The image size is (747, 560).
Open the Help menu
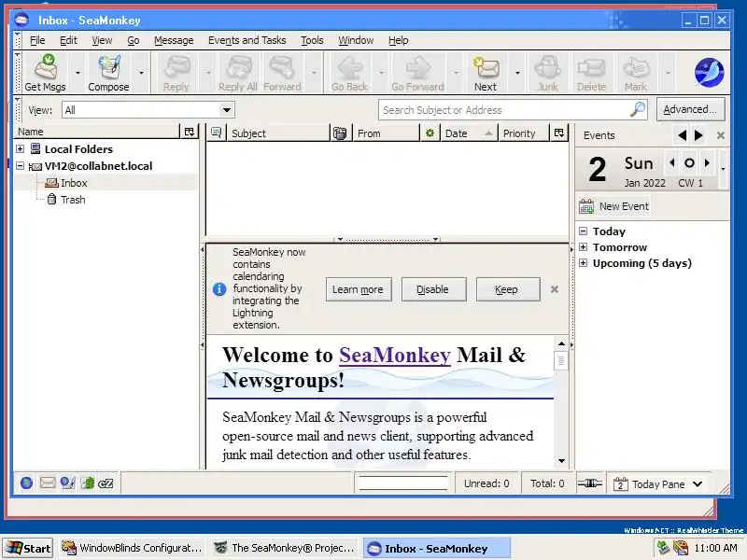399,40
